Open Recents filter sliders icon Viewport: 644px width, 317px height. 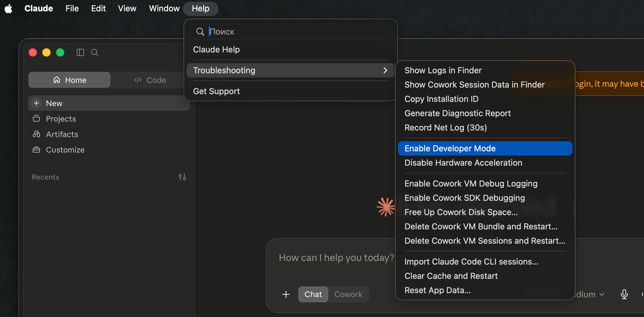(182, 177)
